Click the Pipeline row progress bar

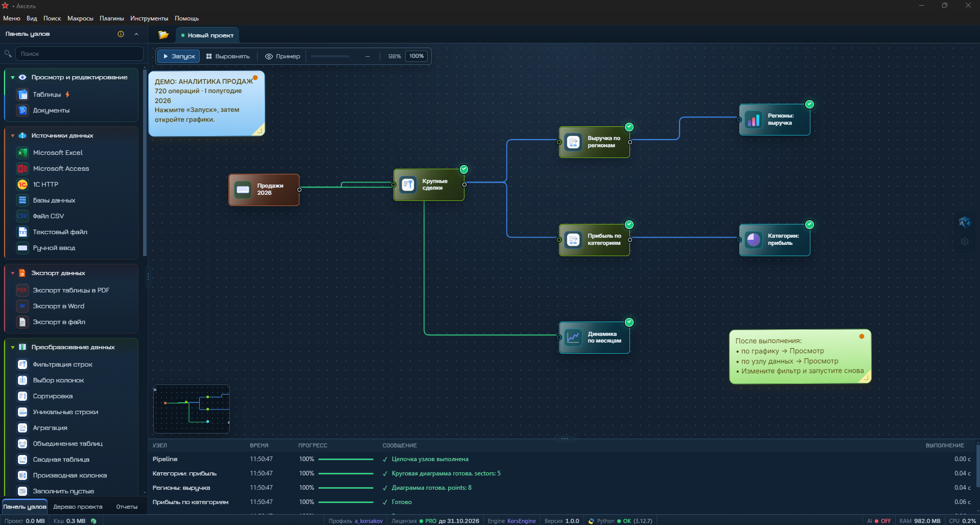346,459
